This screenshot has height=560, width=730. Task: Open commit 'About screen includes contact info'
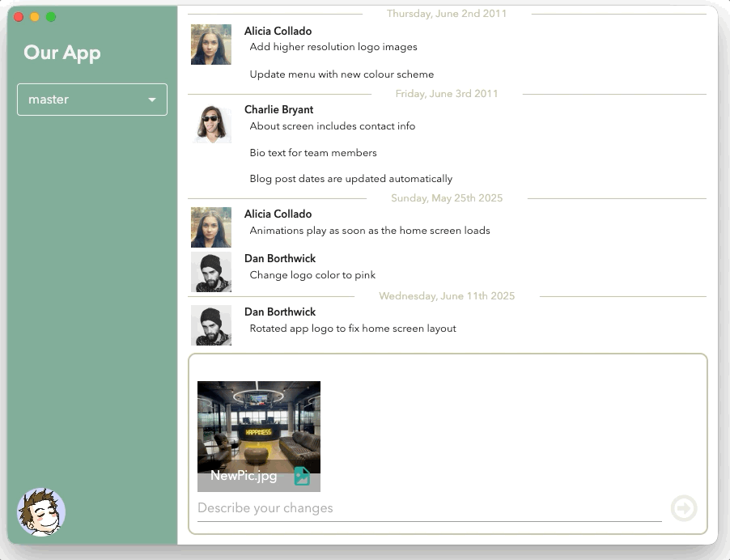pos(333,126)
